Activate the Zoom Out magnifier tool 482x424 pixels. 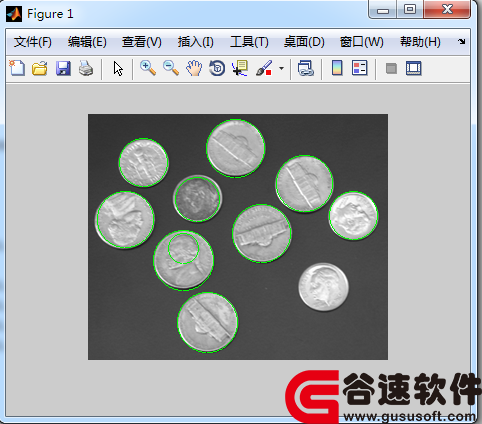point(171,68)
